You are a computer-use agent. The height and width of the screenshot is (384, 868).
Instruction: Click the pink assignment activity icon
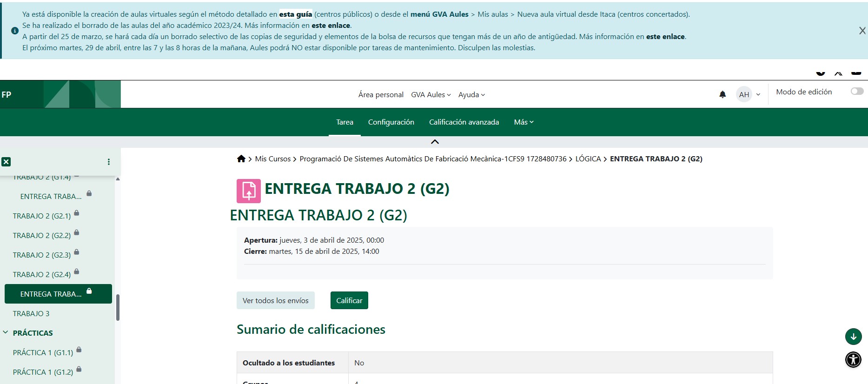[x=249, y=191]
